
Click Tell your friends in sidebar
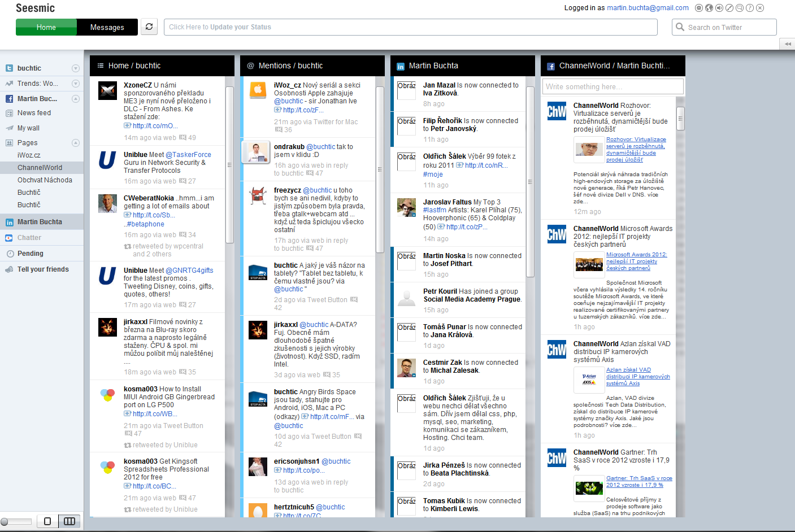(x=43, y=269)
